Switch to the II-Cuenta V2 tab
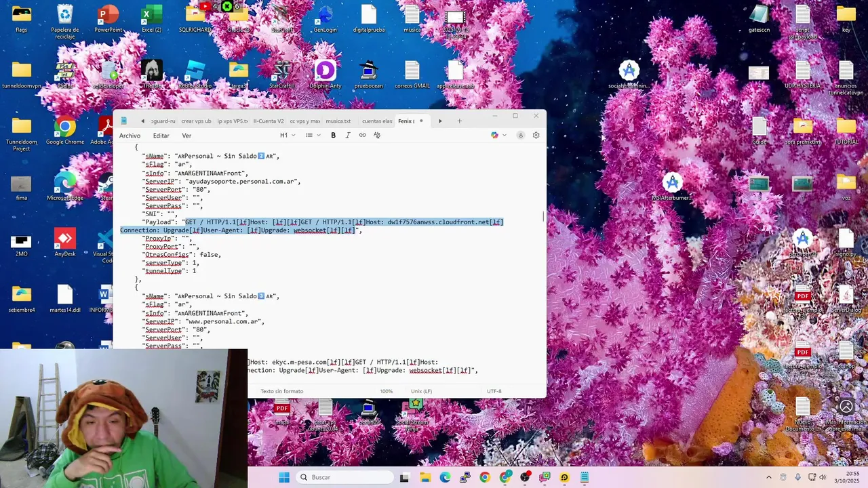868x488 pixels. click(x=269, y=121)
